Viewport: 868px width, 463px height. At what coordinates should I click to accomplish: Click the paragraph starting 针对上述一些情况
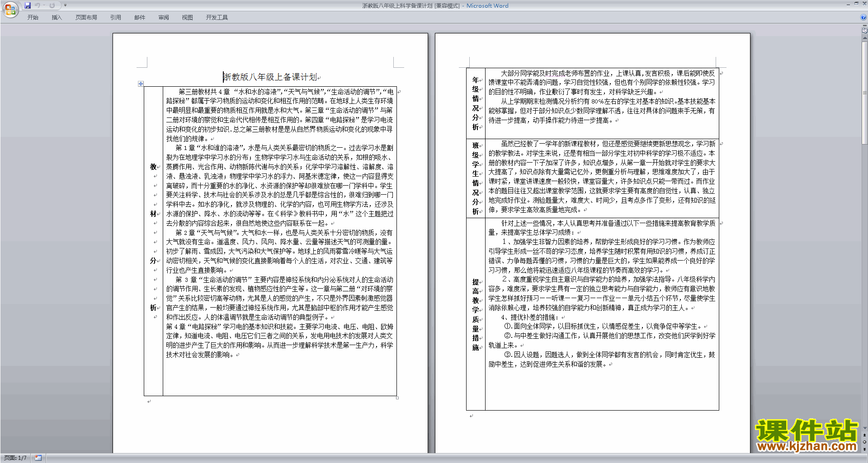pyautogui.click(x=602, y=228)
